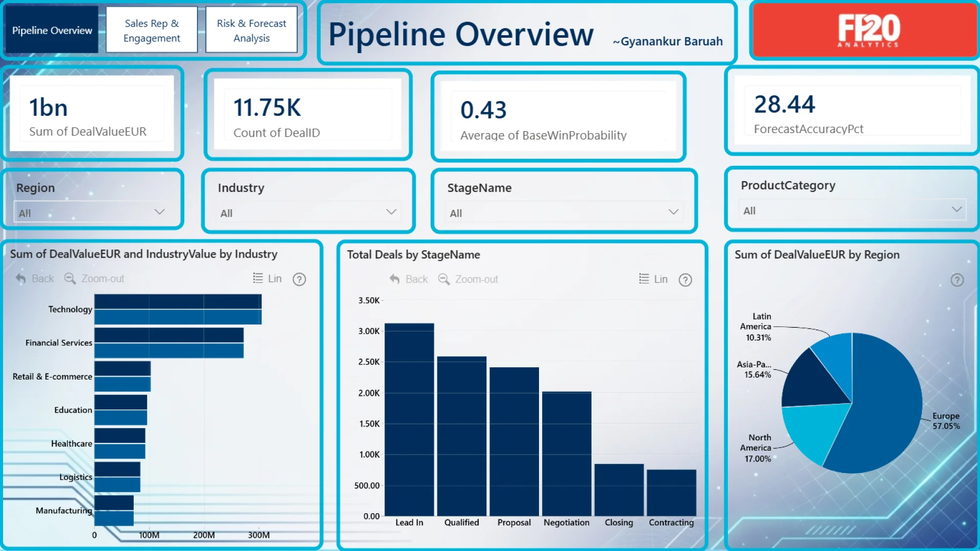
Task: Open help icon on Region pie chart
Action: (957, 280)
